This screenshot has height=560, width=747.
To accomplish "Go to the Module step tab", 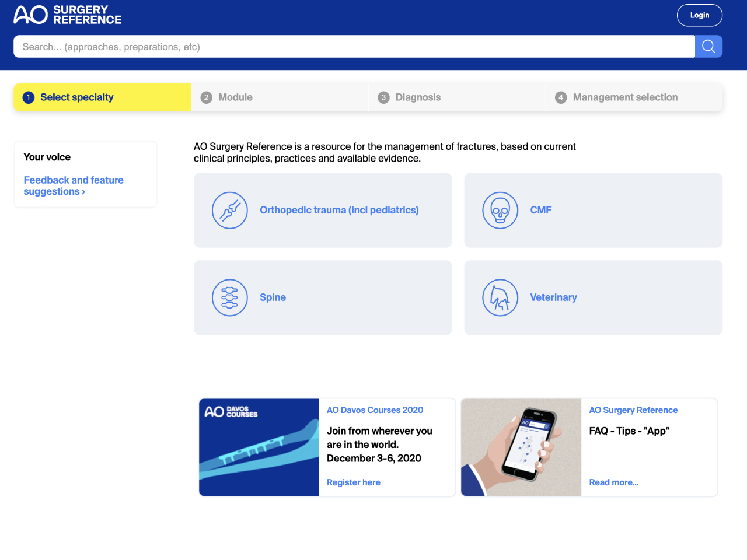I will click(280, 97).
